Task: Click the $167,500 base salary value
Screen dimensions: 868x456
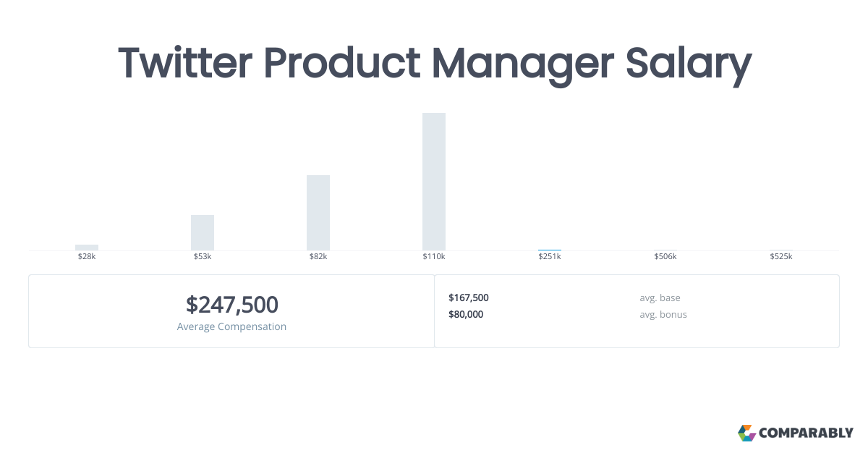Action: pos(469,297)
